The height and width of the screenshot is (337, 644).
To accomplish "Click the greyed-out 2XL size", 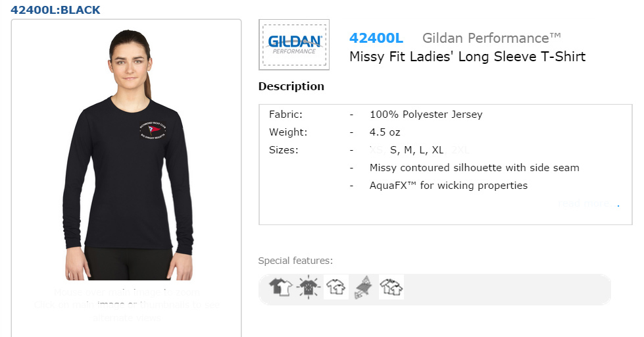I will click(x=460, y=150).
